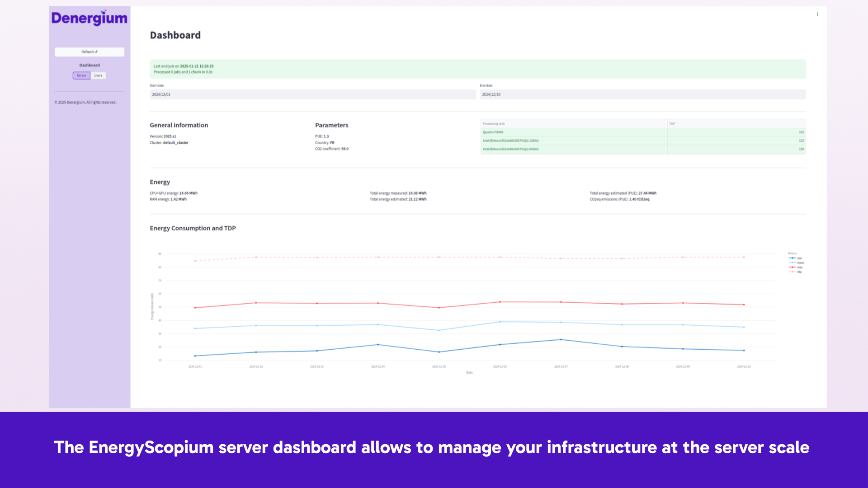Viewport: 868px width, 488px height.
Task: Click the Denergium logo
Action: click(90, 18)
